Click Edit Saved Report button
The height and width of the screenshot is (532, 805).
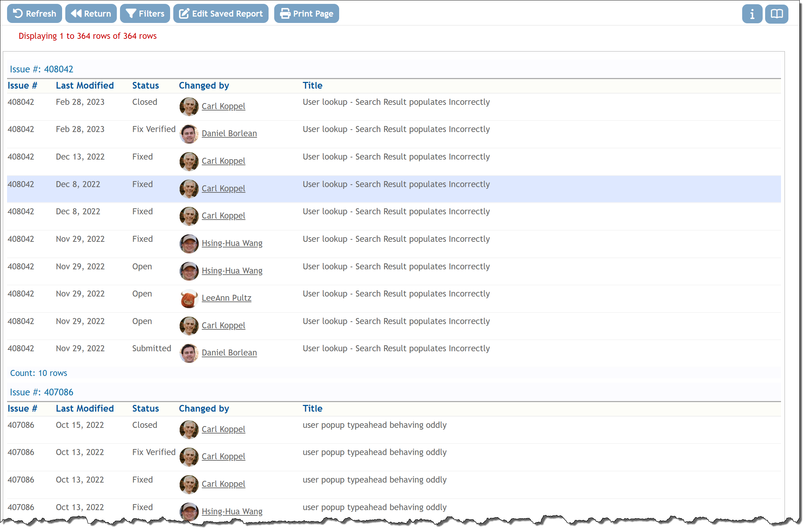(x=221, y=14)
